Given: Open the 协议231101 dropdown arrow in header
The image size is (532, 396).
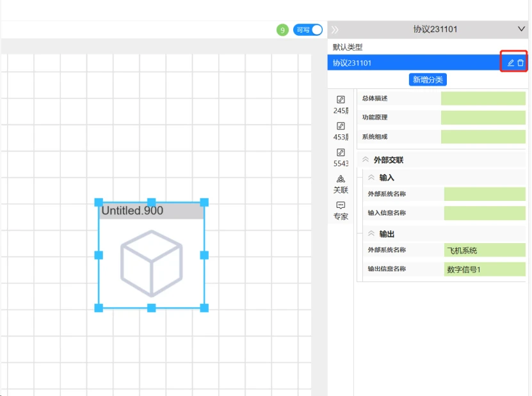Looking at the screenshot, I should coord(522,29).
